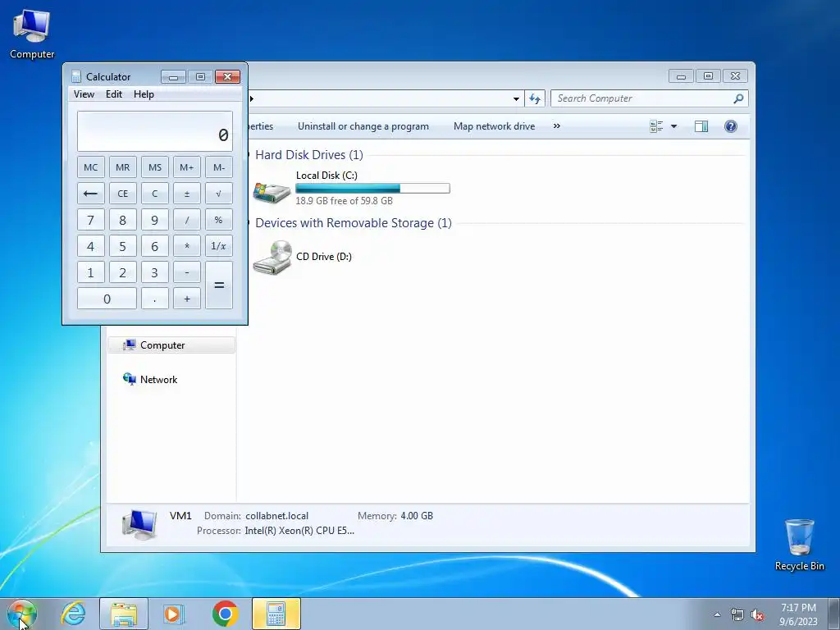Launch Google Chrome from the taskbar
840x630 pixels.
[225, 614]
